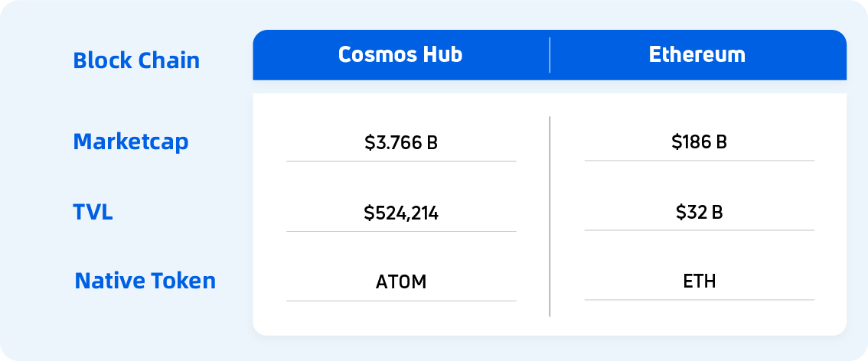Viewport: 868px width, 361px height.
Task: Click the ATOM native token cell
Action: coord(401,282)
